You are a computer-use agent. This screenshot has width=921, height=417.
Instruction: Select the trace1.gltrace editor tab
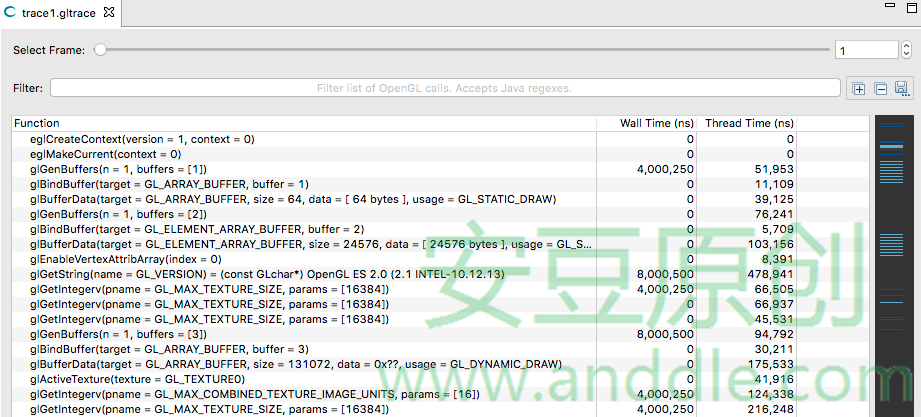pyautogui.click(x=59, y=13)
